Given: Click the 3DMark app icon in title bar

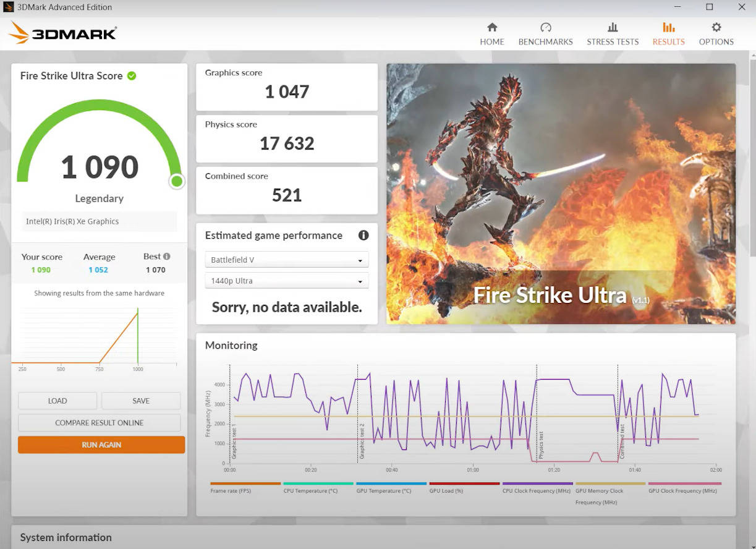Looking at the screenshot, I should pyautogui.click(x=8, y=7).
